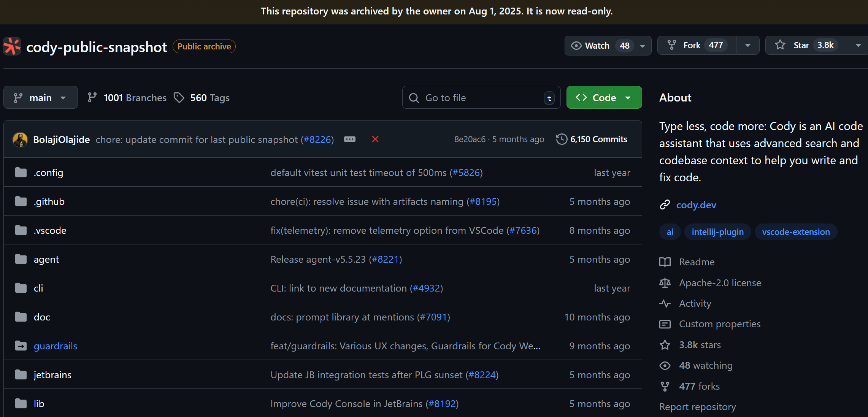
Task: Expand the commit message ellipsis button
Action: (x=349, y=140)
